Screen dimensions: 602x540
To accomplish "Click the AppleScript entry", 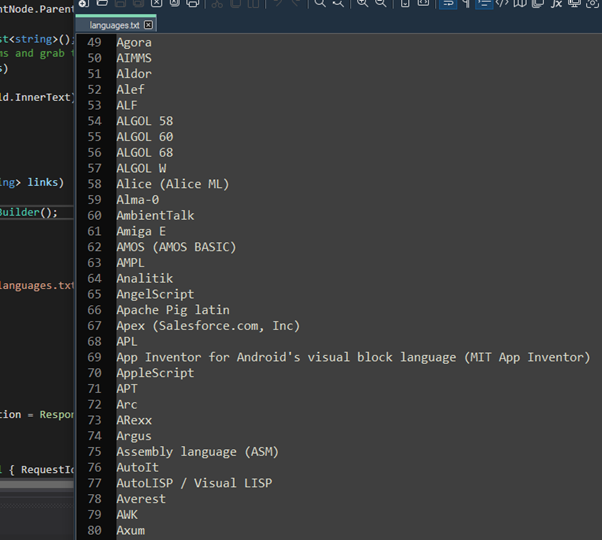I will 155,373.
